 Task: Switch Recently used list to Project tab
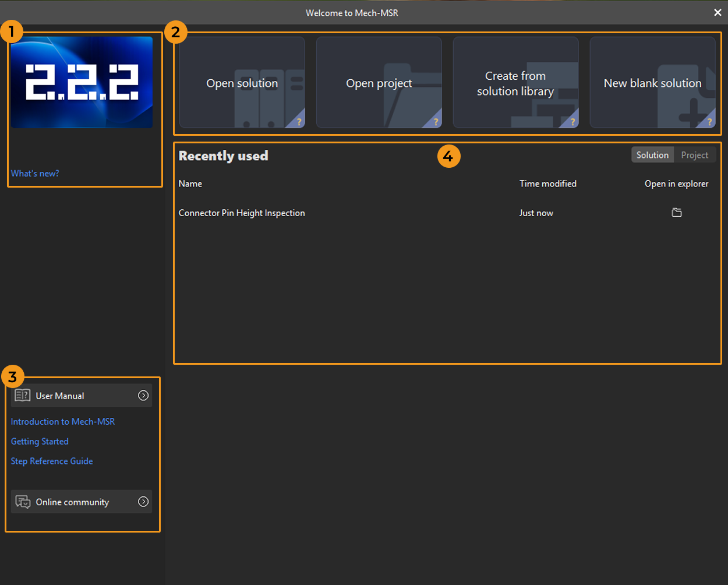pyautogui.click(x=695, y=155)
